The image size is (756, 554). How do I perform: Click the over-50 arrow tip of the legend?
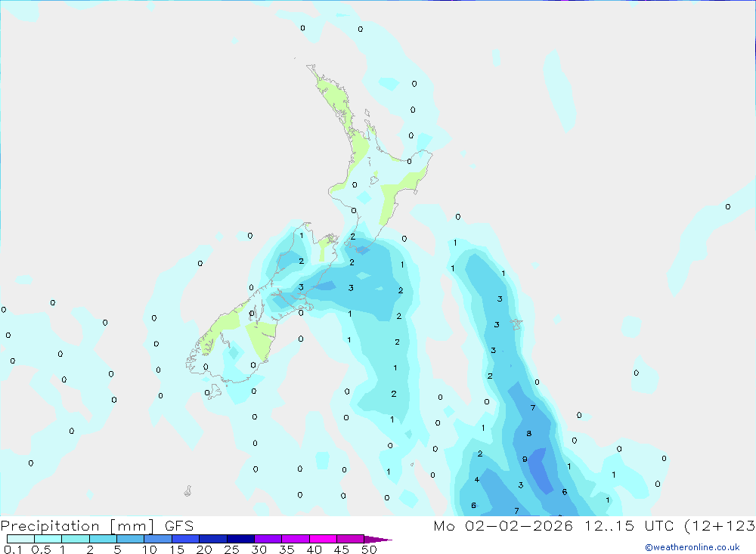pos(378,540)
